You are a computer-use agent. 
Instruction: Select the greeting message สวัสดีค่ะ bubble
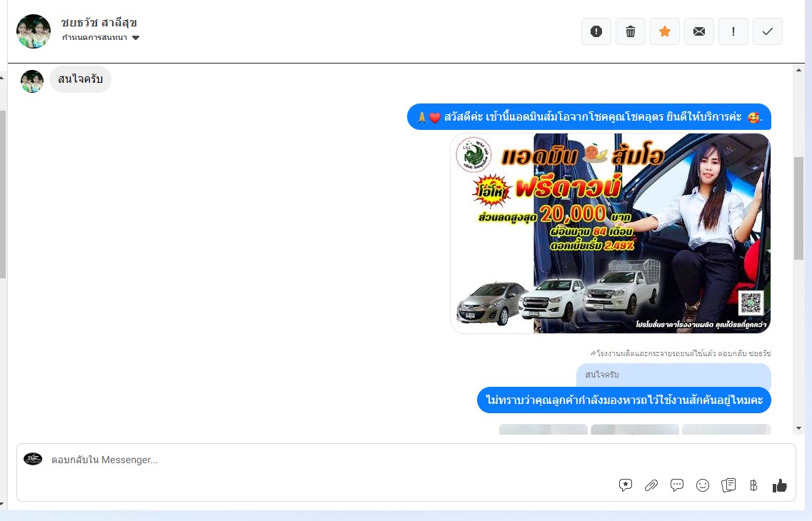coord(589,117)
